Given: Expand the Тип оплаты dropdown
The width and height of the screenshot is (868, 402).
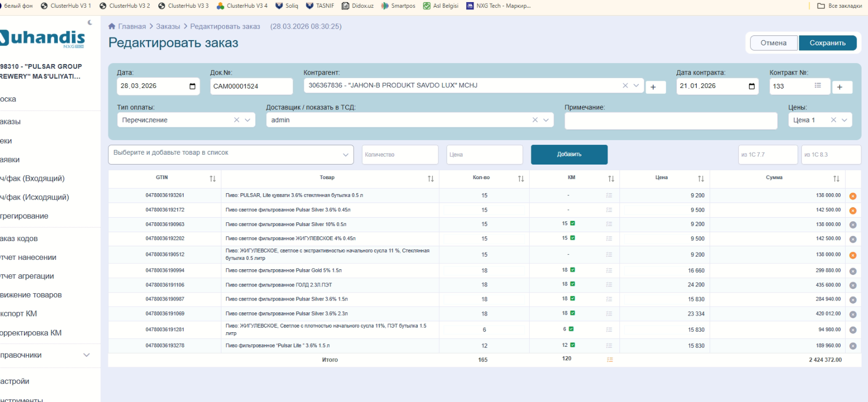Looking at the screenshot, I should 247,120.
